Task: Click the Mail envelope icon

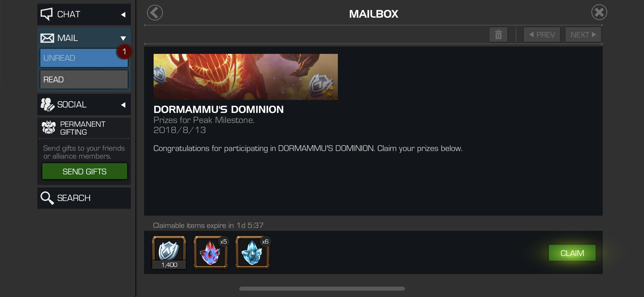Action: [x=47, y=38]
